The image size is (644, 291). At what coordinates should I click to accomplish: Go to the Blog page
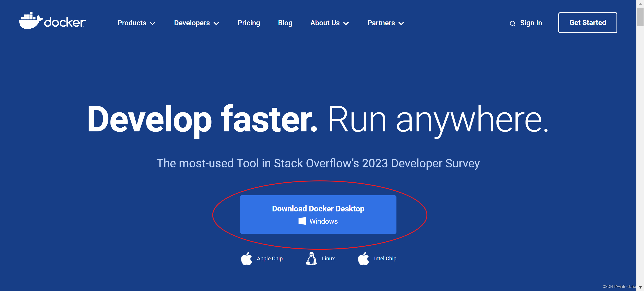(285, 23)
